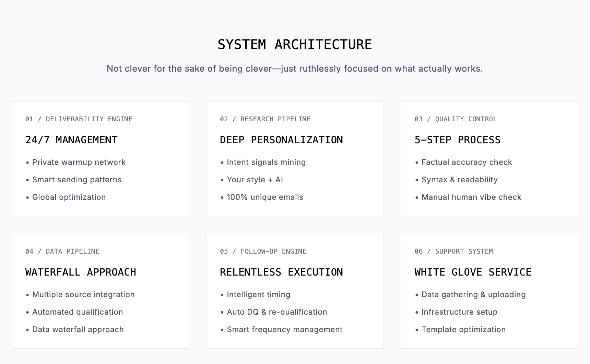This screenshot has height=364, width=590.
Task: Click the White Glove Service card title
Action: pyautogui.click(x=473, y=272)
